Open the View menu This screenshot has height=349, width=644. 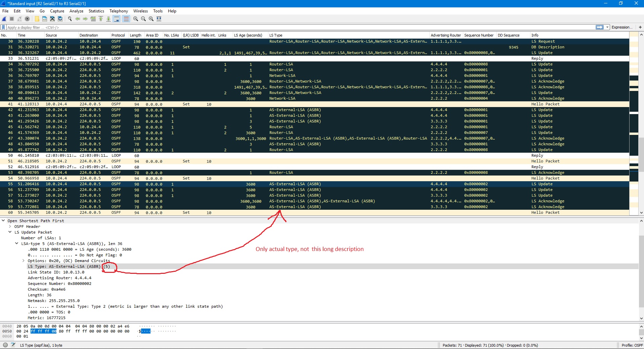point(30,11)
